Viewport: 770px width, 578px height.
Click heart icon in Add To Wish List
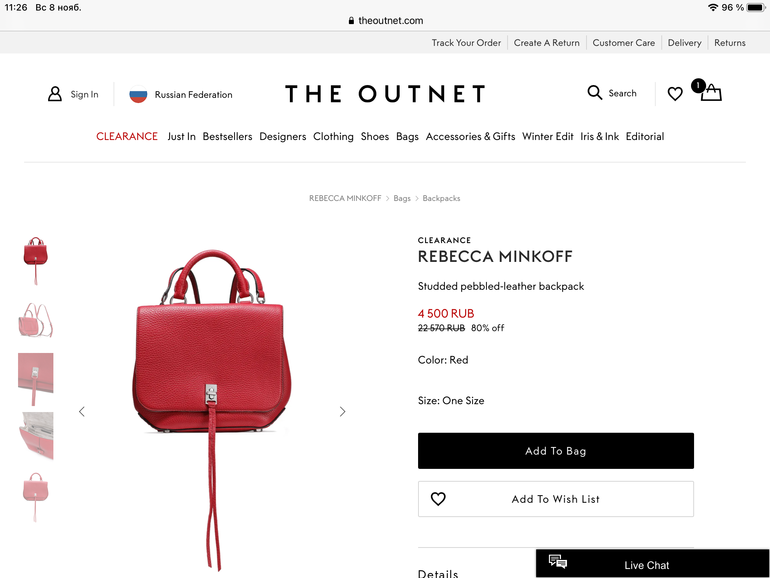click(438, 499)
